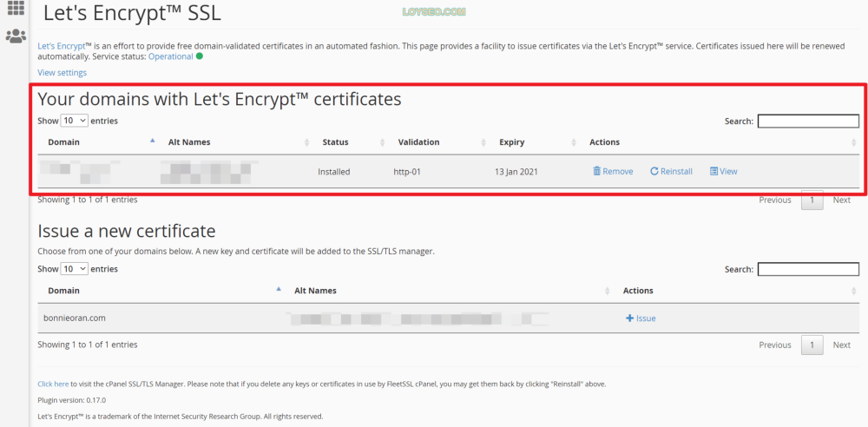Image resolution: width=868 pixels, height=427 pixels.
Task: View certificate details via the list icon
Action: pos(713,171)
